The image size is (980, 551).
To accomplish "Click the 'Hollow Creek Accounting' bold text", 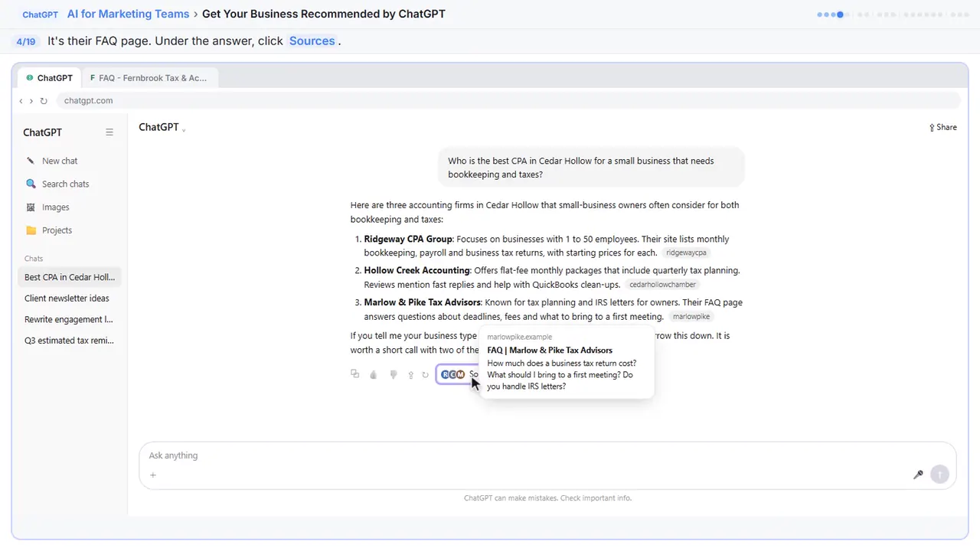I will pyautogui.click(x=416, y=271).
